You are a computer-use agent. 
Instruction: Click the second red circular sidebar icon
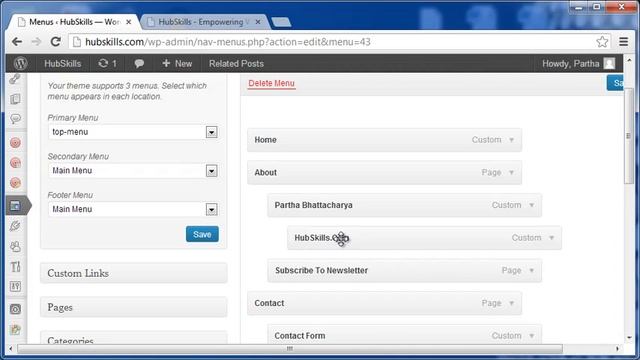pyautogui.click(x=15, y=163)
